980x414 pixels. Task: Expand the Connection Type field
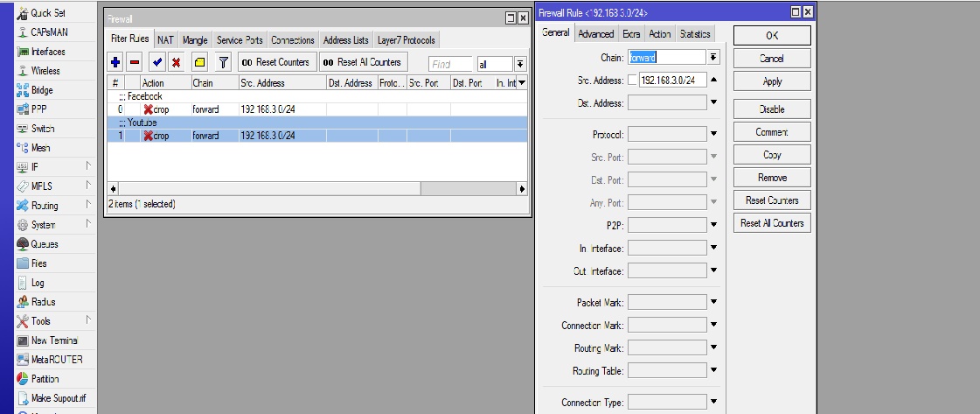click(713, 402)
